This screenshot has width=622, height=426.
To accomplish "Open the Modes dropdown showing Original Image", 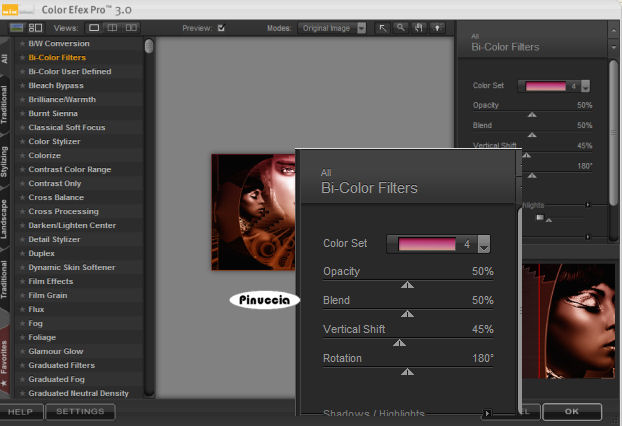I will (x=332, y=28).
